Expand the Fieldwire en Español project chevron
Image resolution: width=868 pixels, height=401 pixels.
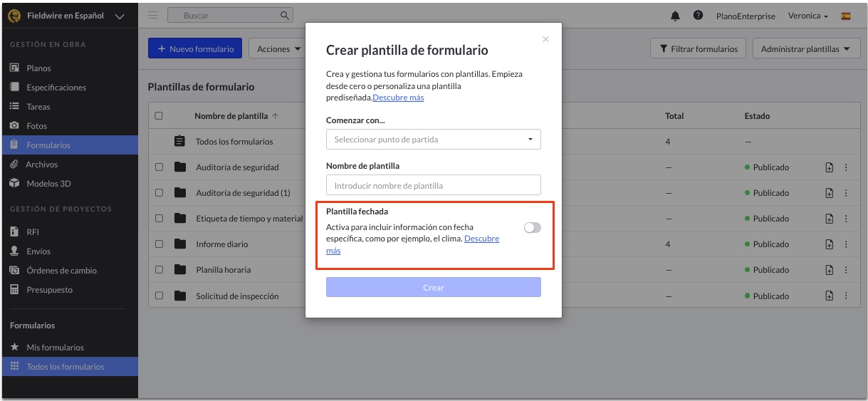(x=119, y=16)
